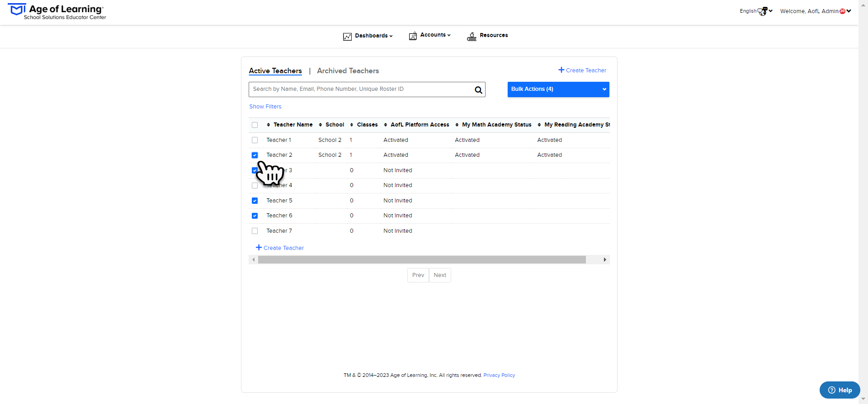868x404 pixels.
Task: Click Show Filters link
Action: point(265,107)
